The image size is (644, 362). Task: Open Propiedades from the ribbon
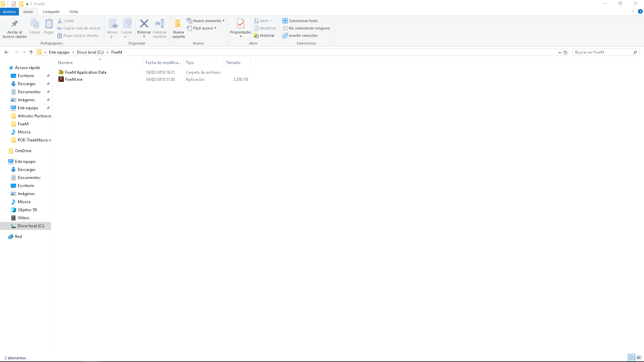pyautogui.click(x=240, y=24)
